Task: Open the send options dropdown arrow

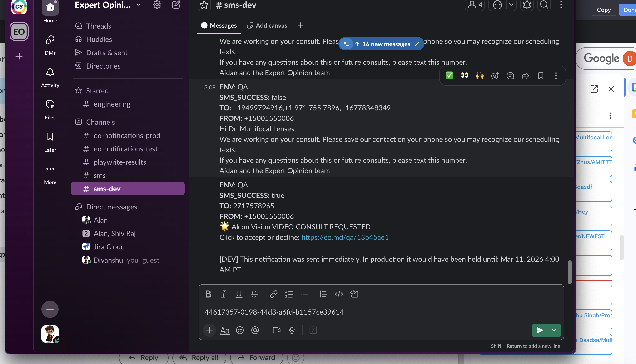Action: (554, 330)
